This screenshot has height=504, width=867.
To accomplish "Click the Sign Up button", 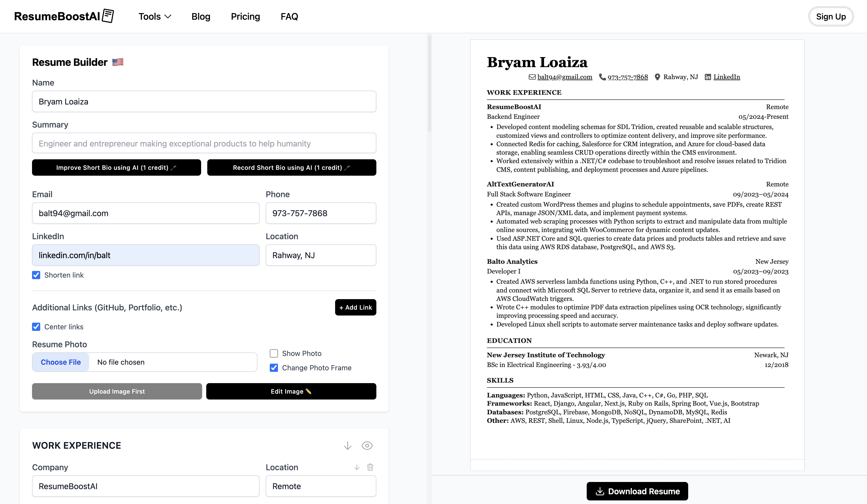I will 831,16.
